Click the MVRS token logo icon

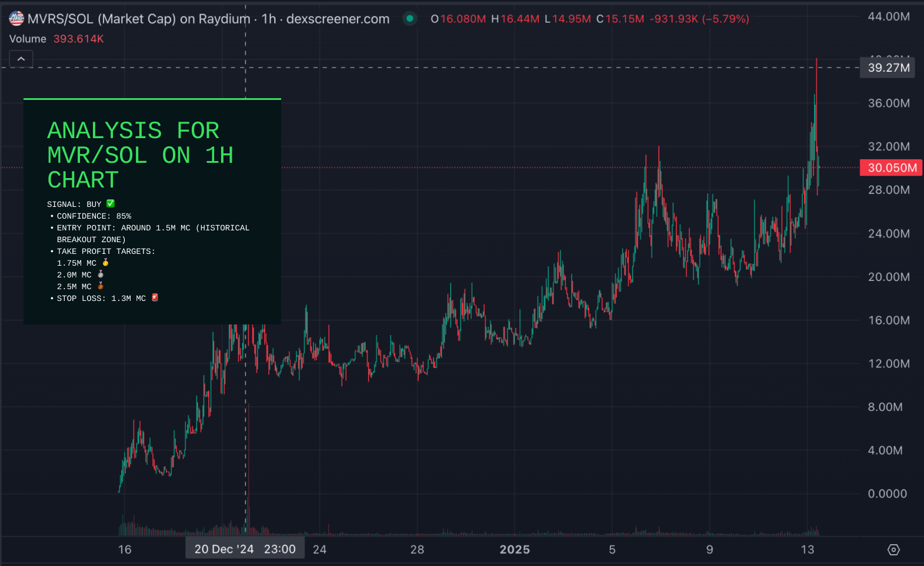tap(16, 19)
